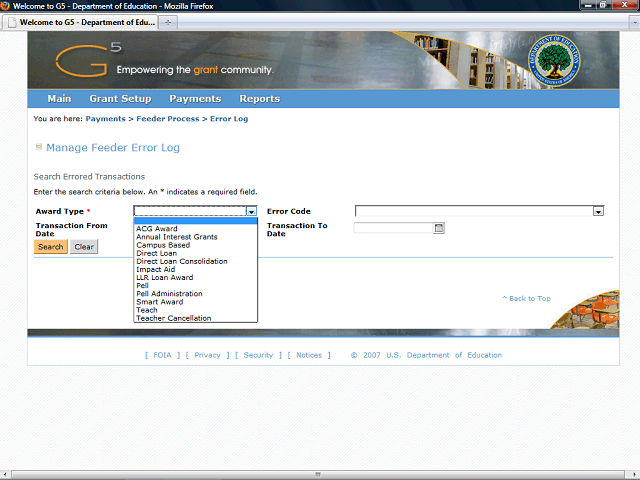Follow the Payments breadcrumb link
640x480 pixels.
[x=105, y=119]
